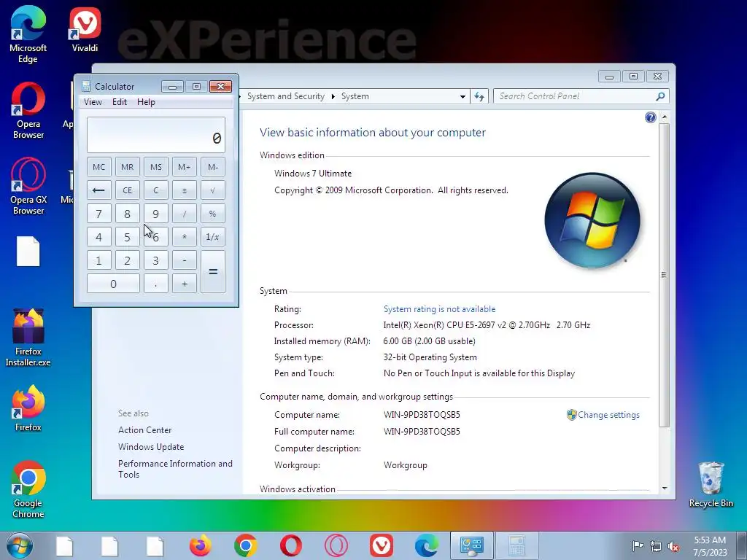Screen dimensions: 747x560
Task: Open Performance Information and Tools link
Action: click(x=175, y=469)
